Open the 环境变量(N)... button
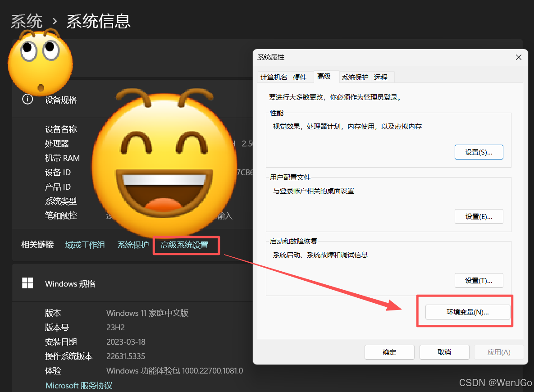The width and height of the screenshot is (534, 392). 468,312
